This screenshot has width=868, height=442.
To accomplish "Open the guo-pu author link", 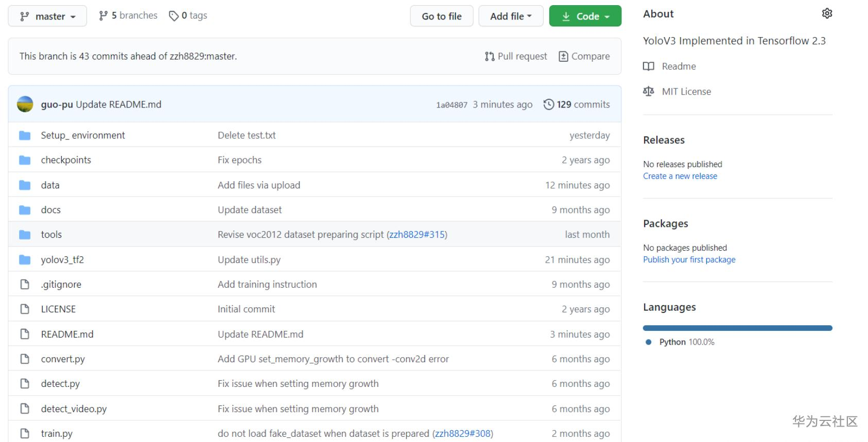I will (57, 104).
